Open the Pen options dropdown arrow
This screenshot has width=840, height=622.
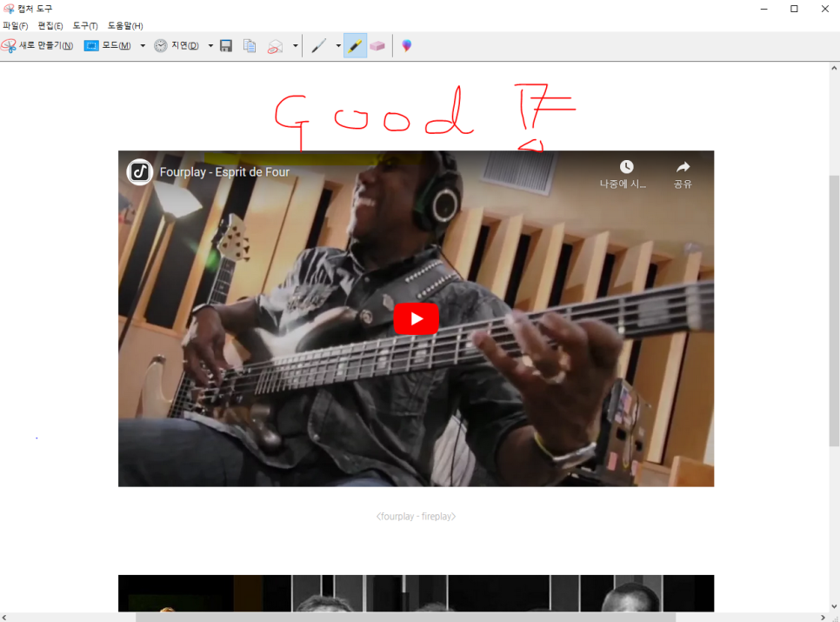pyautogui.click(x=338, y=46)
